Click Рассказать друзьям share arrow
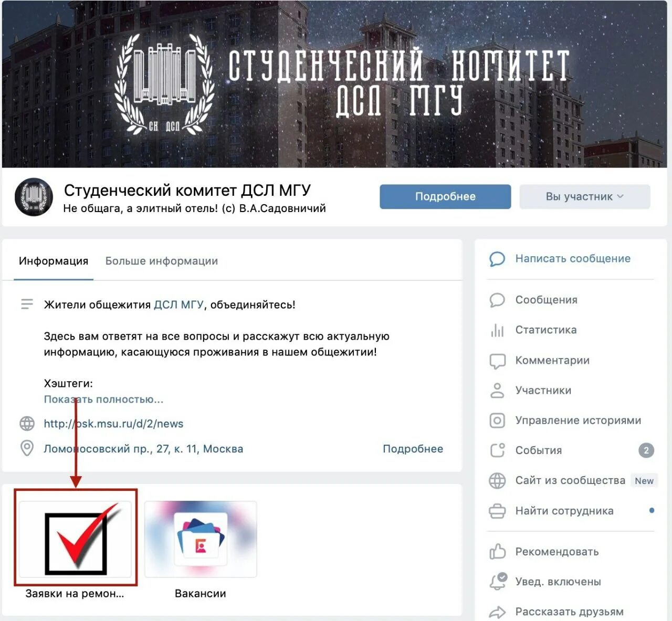This screenshot has height=621, width=672. click(x=497, y=612)
